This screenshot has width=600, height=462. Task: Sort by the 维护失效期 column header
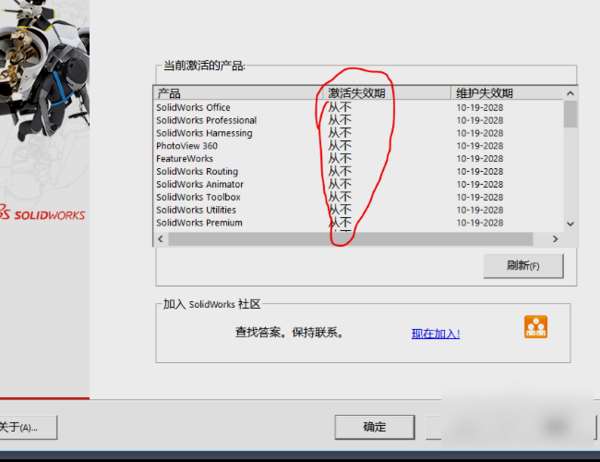pos(507,93)
